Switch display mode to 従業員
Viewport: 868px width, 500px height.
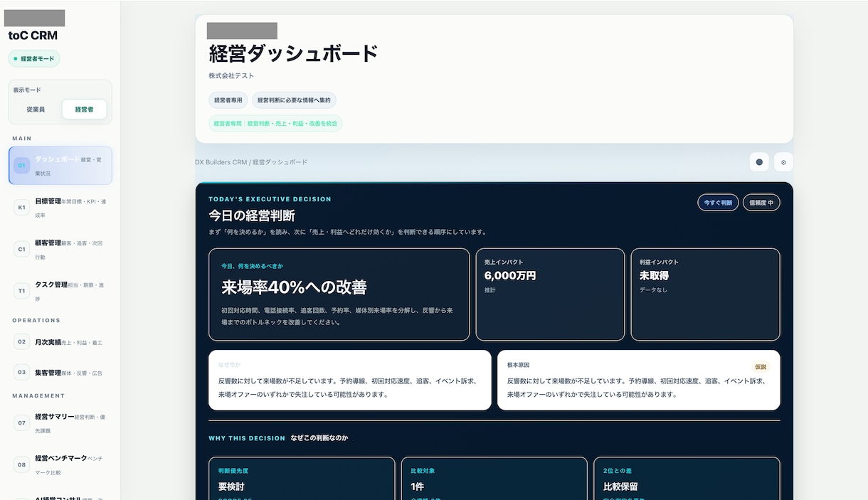[x=36, y=109]
